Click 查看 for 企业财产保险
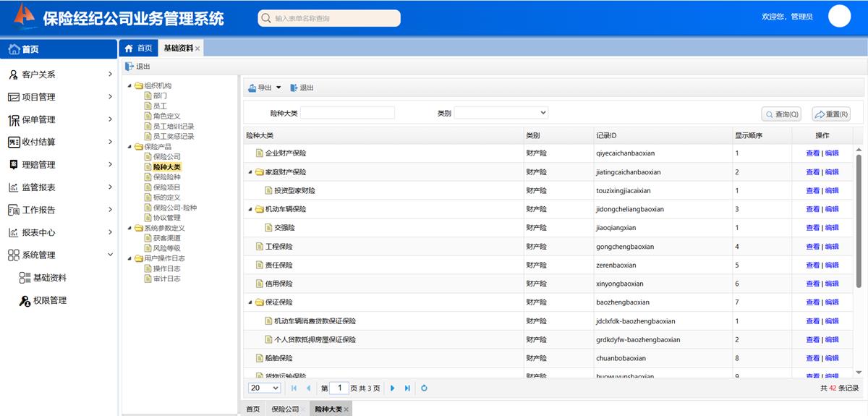Image resolution: width=868 pixels, height=416 pixels. pyautogui.click(x=813, y=153)
